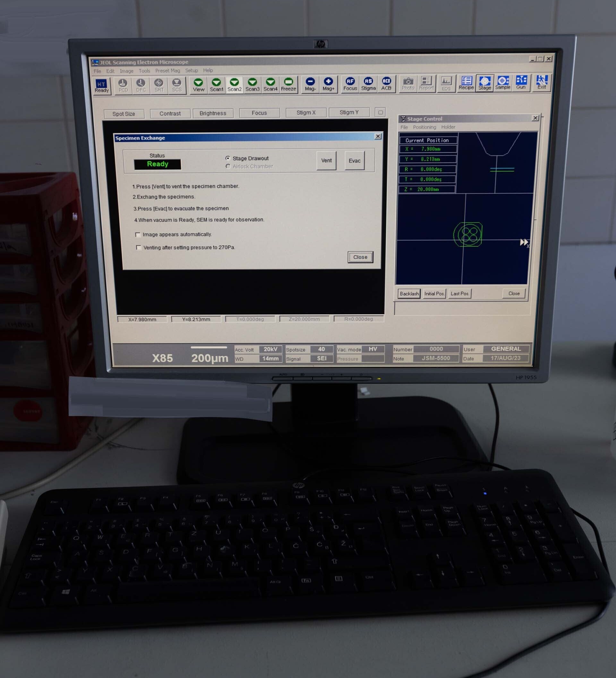The height and width of the screenshot is (678, 616).
Task: Click the Z position field in Stage Control
Action: [x=427, y=189]
